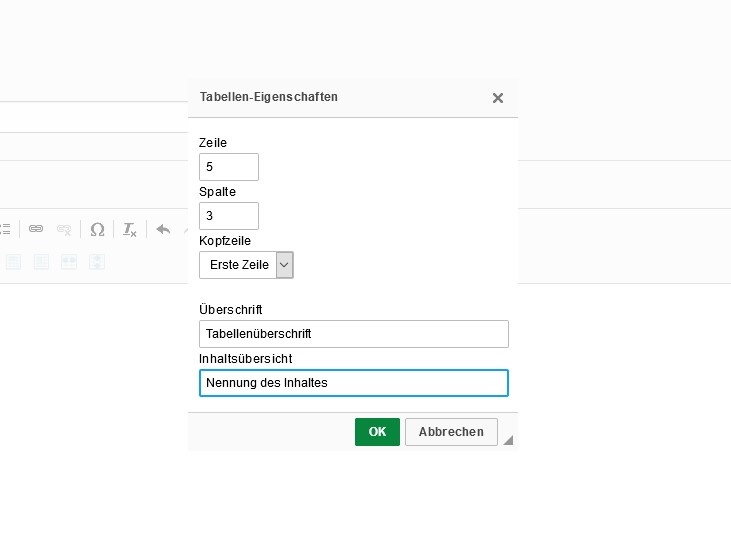Click the Tabellen-Eigenschaften dialog title bar

coord(340,98)
